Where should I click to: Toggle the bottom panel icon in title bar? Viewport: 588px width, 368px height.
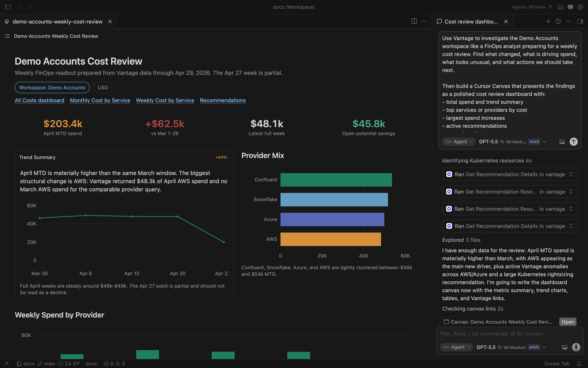click(x=560, y=7)
